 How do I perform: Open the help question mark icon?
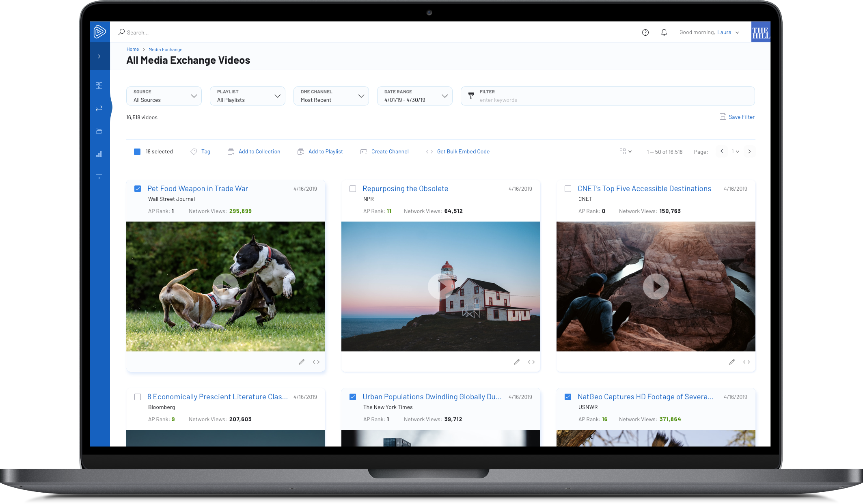point(645,32)
